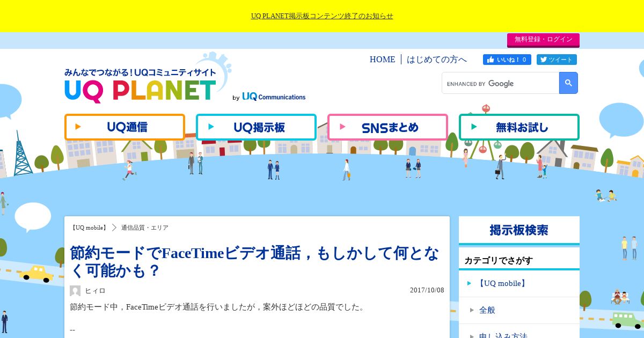The width and height of the screenshot is (644, 338).
Task: Open the はじめての方へ link
Action: tap(437, 60)
